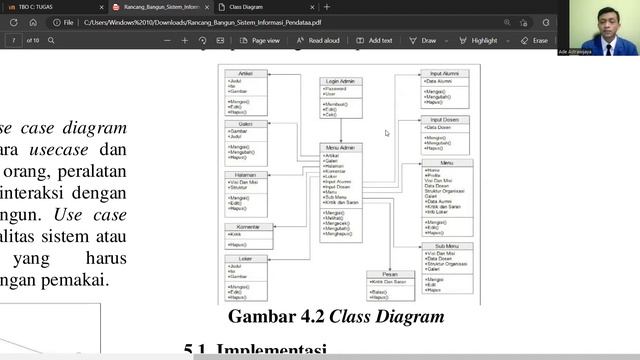Screen dimensions: 640x360
Task: Click the Sub Menu class title
Action: coord(447,246)
